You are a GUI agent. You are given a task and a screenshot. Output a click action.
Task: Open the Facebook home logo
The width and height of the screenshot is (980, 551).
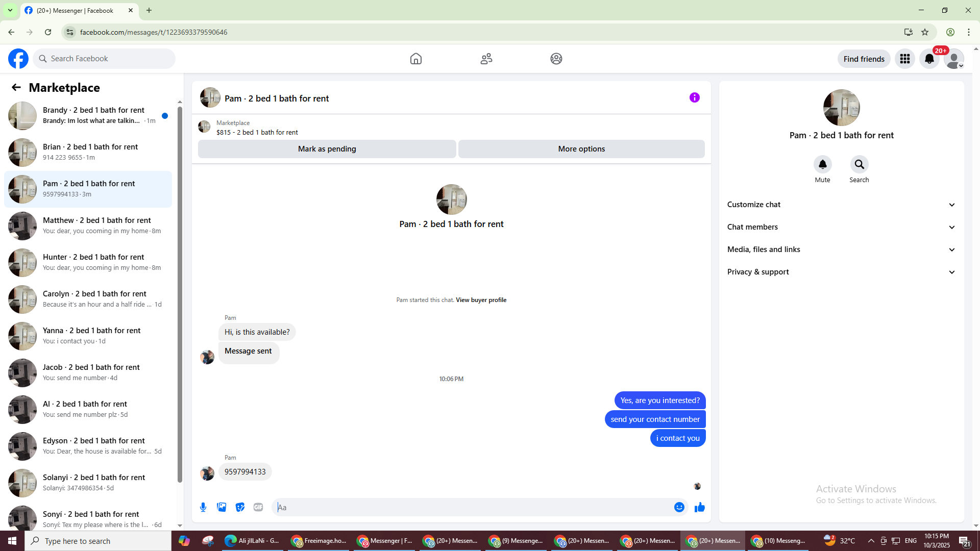[18, 59]
